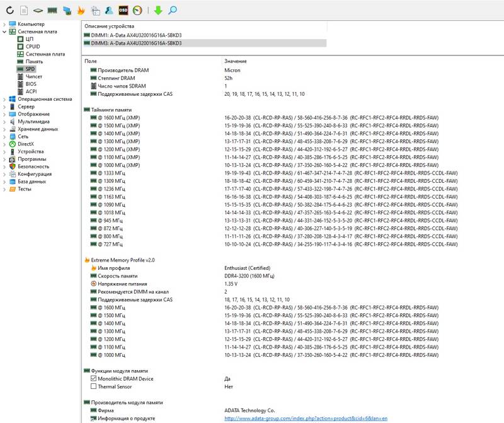The width and height of the screenshot is (504, 423).
Task: Click the magnifier search icon
Action: click(173, 10)
